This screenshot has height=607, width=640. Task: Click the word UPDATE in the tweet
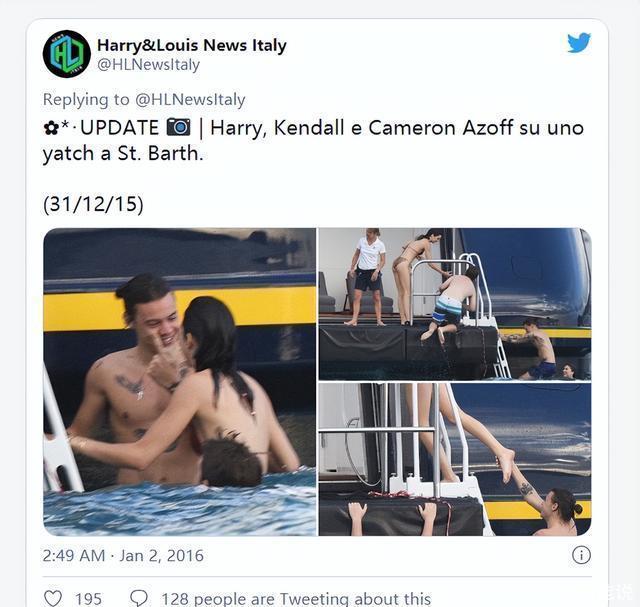tap(119, 127)
